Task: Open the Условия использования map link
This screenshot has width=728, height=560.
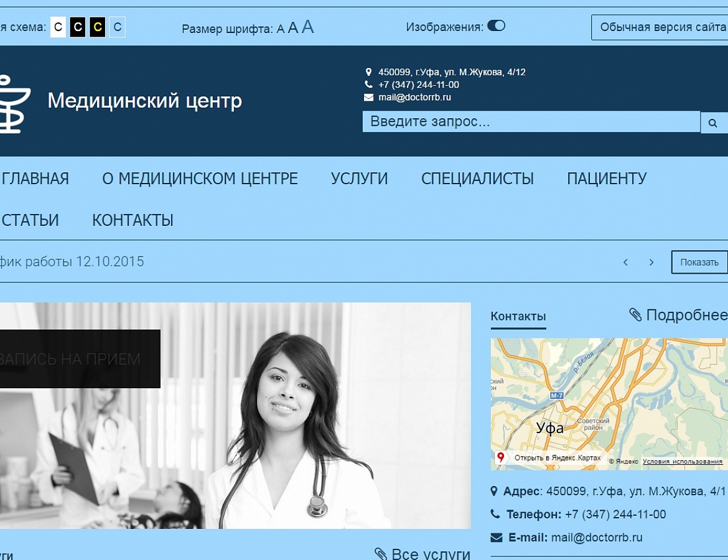Action: [683, 462]
